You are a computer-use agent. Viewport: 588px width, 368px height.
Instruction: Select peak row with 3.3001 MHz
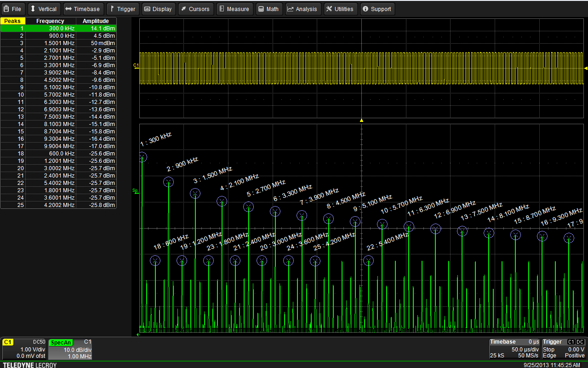58,65
